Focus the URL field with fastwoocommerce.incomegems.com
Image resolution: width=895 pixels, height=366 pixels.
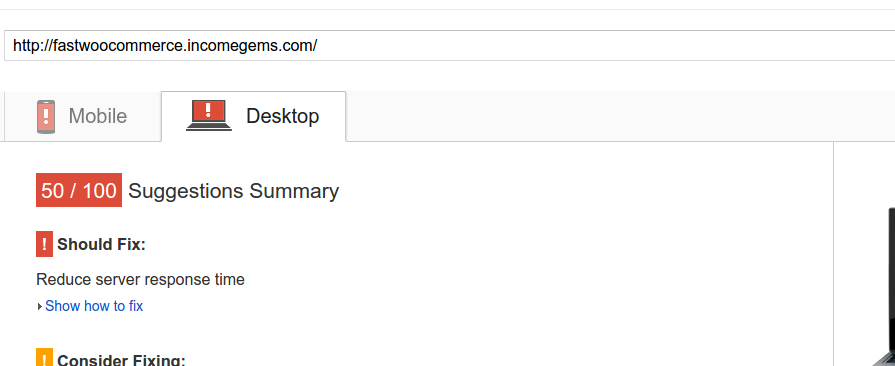coord(450,45)
